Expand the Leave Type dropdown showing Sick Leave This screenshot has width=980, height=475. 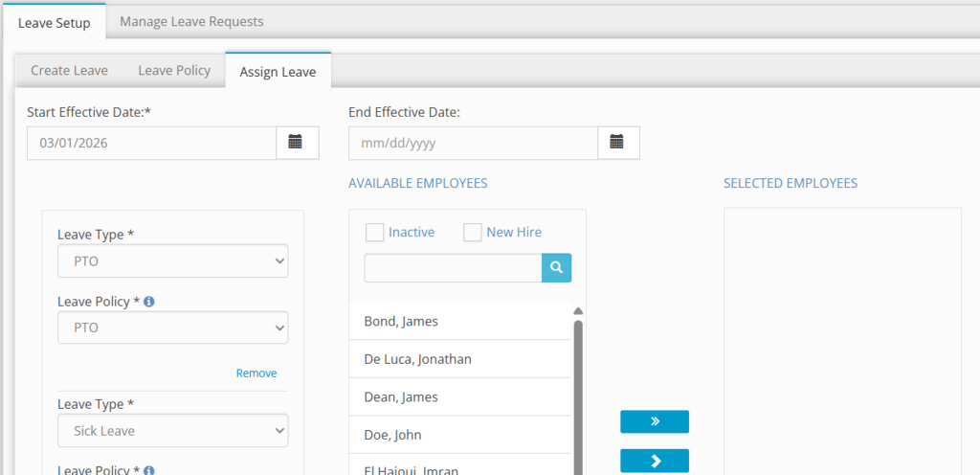coord(173,431)
